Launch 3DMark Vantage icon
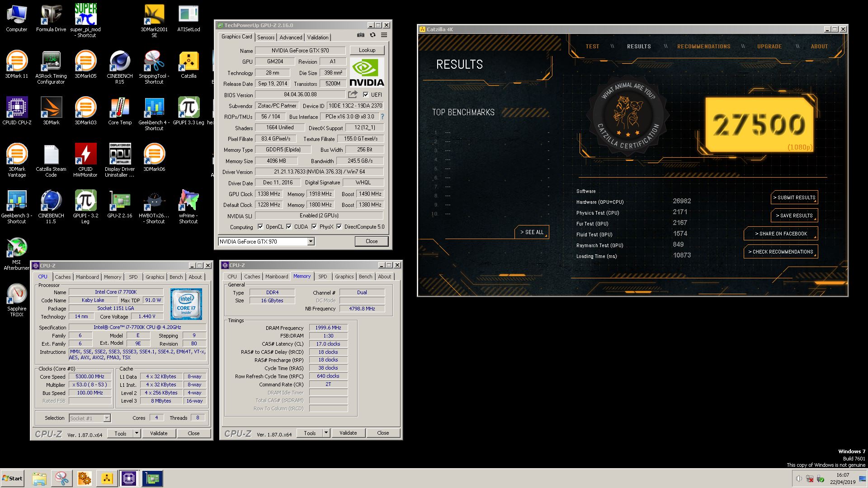The height and width of the screenshot is (488, 868). click(x=17, y=160)
